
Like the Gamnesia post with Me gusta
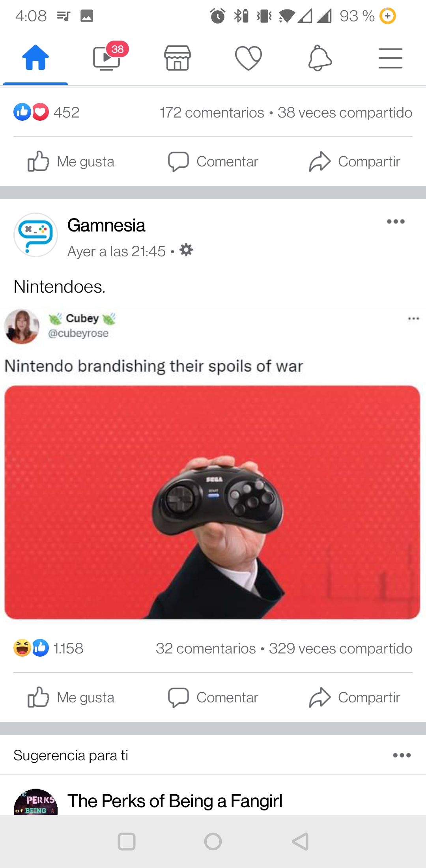(71, 698)
